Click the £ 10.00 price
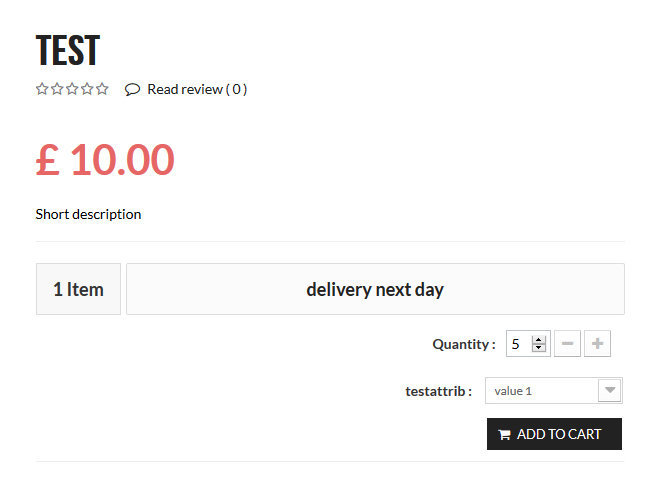 (105, 160)
